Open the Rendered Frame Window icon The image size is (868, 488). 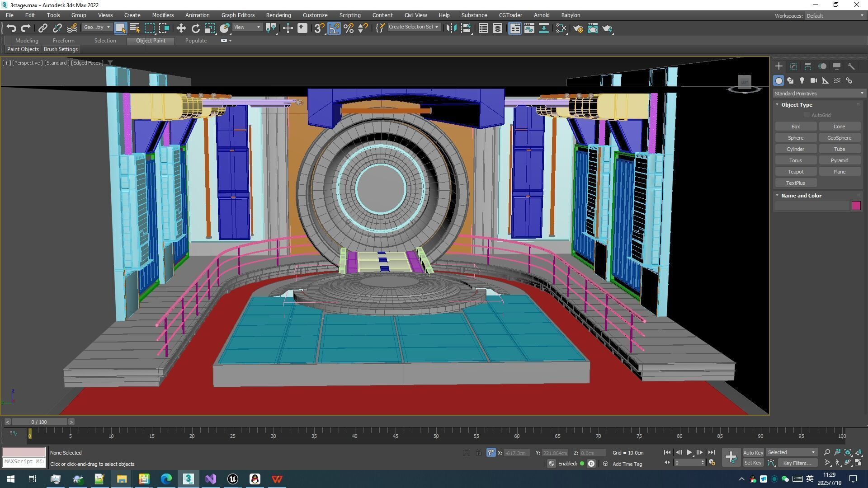pyautogui.click(x=592, y=28)
